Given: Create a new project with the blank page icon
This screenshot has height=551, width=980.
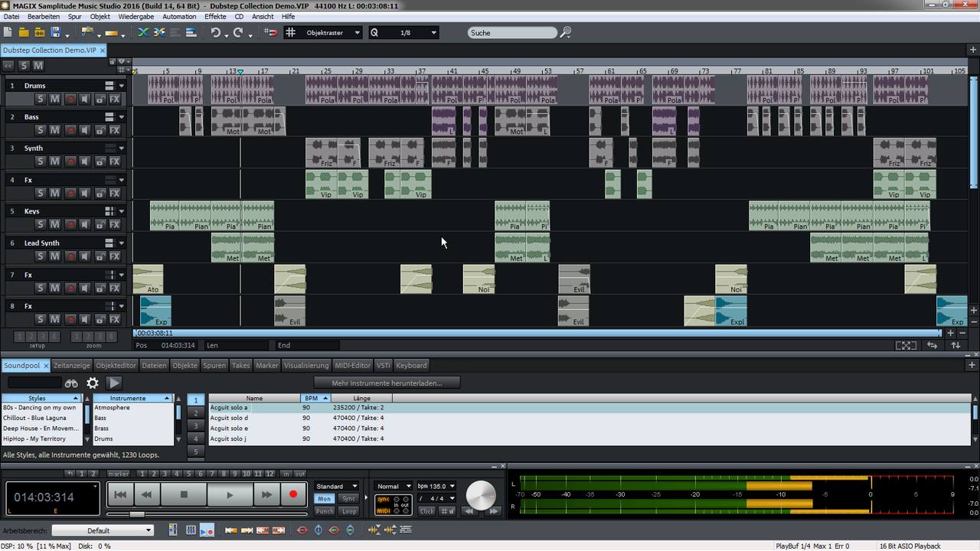Looking at the screenshot, I should pos(8,33).
